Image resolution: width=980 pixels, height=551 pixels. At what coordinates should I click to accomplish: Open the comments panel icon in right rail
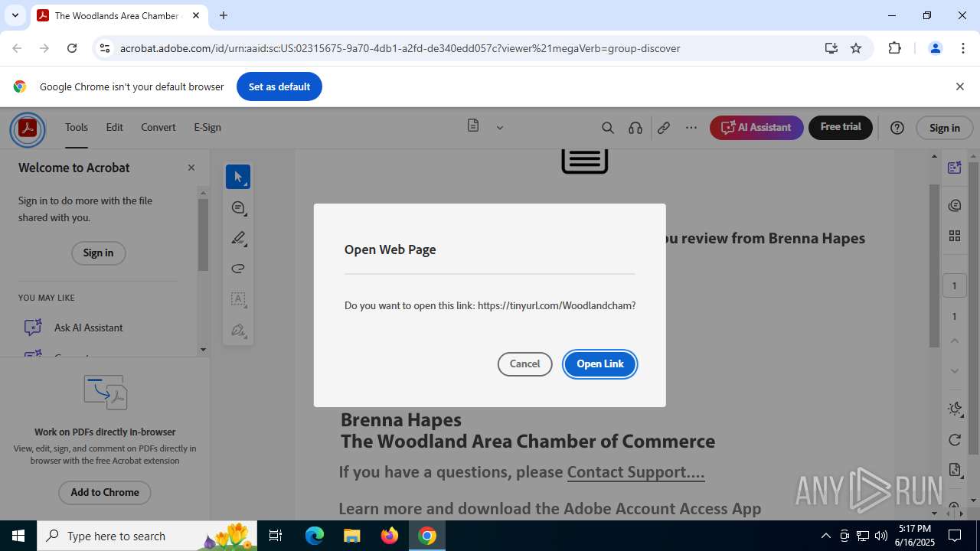(954, 205)
